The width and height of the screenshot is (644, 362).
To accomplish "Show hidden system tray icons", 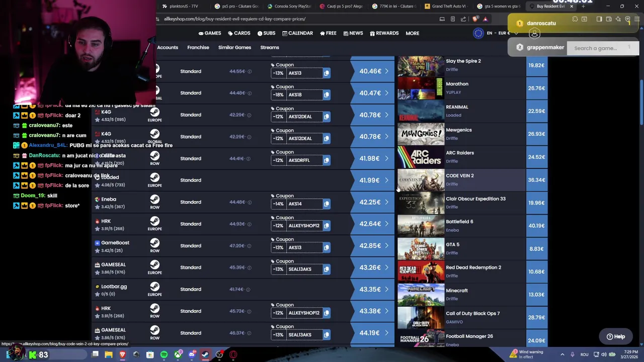I will coord(562,354).
